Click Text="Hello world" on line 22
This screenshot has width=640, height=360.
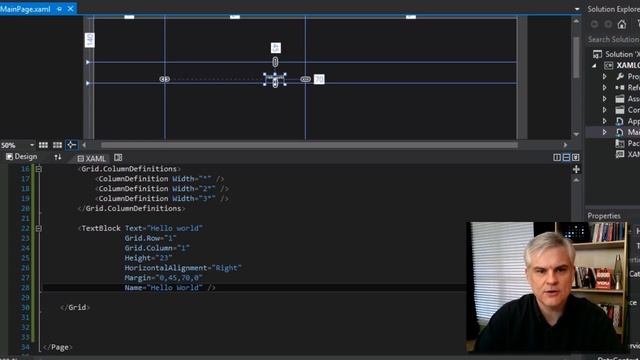[164, 228]
